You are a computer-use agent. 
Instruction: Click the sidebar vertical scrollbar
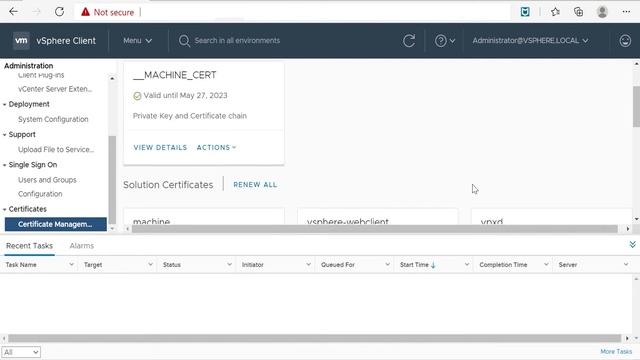(112, 180)
